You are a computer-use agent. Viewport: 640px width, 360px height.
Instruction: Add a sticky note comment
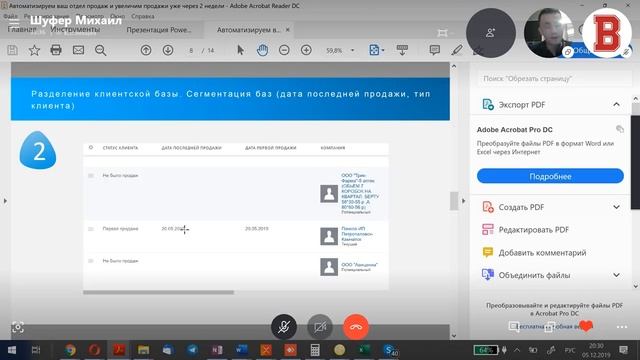(435, 50)
